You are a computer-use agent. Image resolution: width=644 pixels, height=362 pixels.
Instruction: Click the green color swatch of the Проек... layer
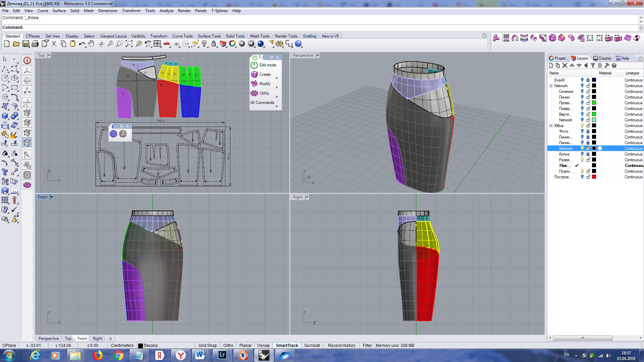594,103
